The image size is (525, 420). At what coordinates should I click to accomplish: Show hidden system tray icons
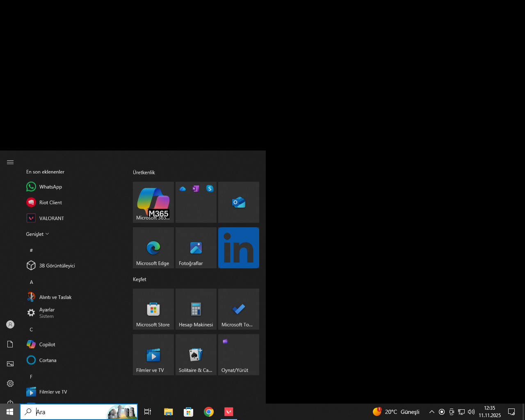431,412
